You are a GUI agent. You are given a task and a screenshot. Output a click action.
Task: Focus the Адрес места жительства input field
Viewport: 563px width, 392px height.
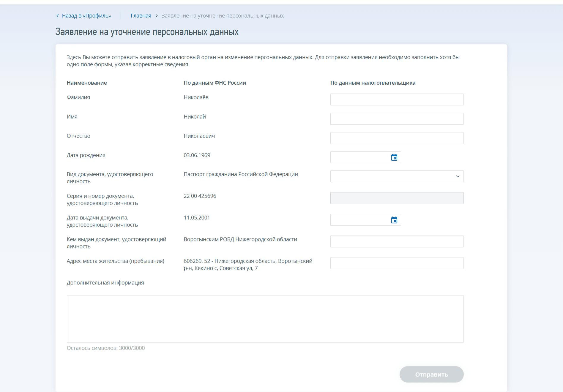tap(397, 263)
